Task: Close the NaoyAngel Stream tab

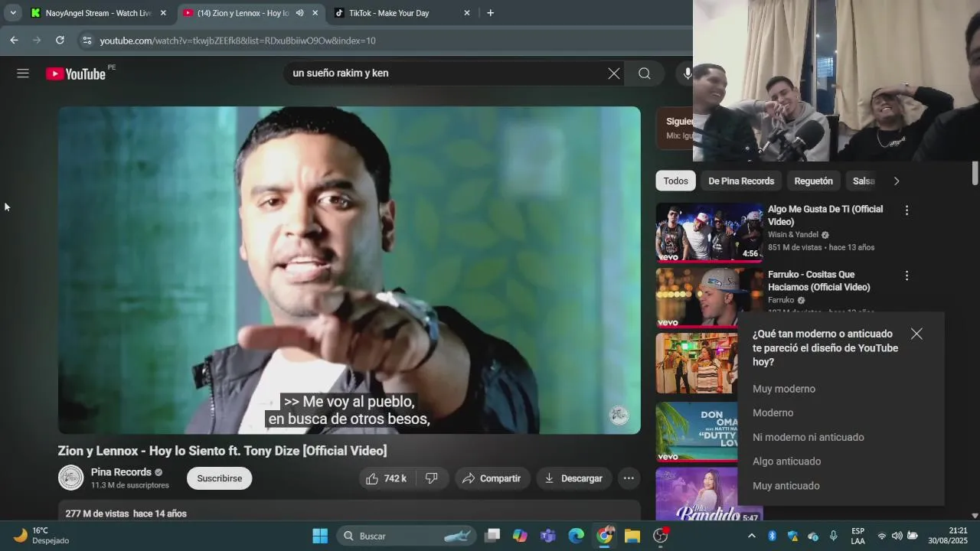Action: (163, 13)
